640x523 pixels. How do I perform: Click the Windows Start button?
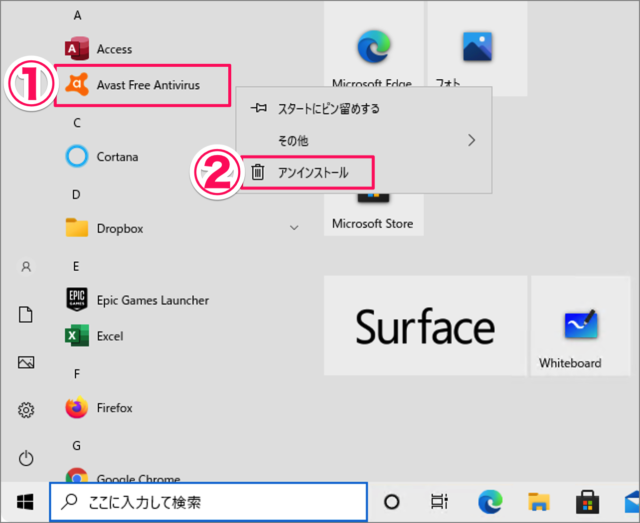(25, 502)
